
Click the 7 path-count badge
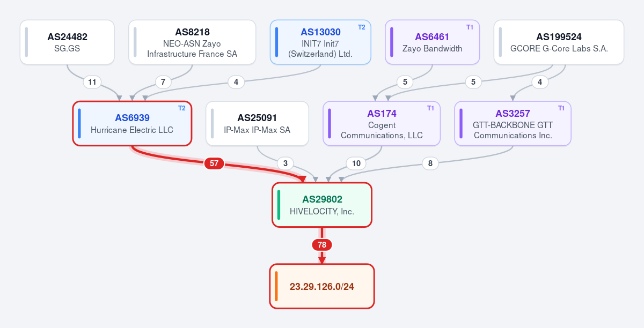163,82
